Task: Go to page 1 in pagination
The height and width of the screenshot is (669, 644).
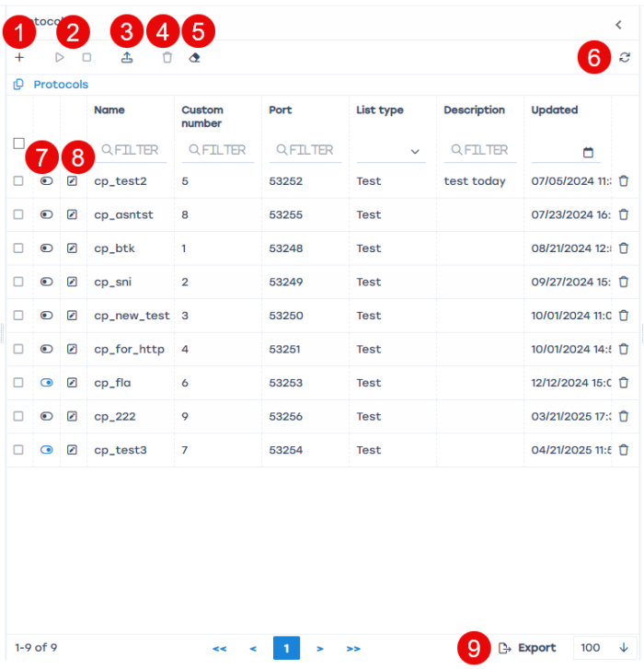Action: [x=286, y=648]
